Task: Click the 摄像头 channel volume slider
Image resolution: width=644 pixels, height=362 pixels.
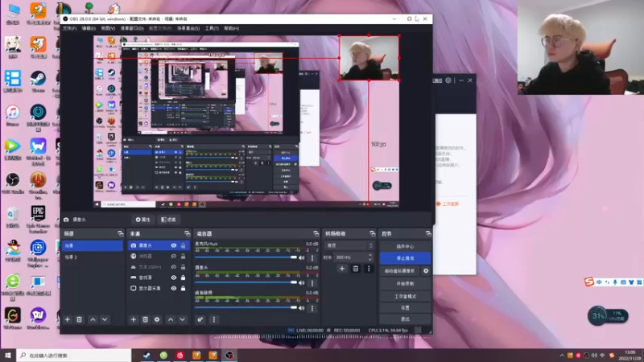Action: [x=246, y=282]
